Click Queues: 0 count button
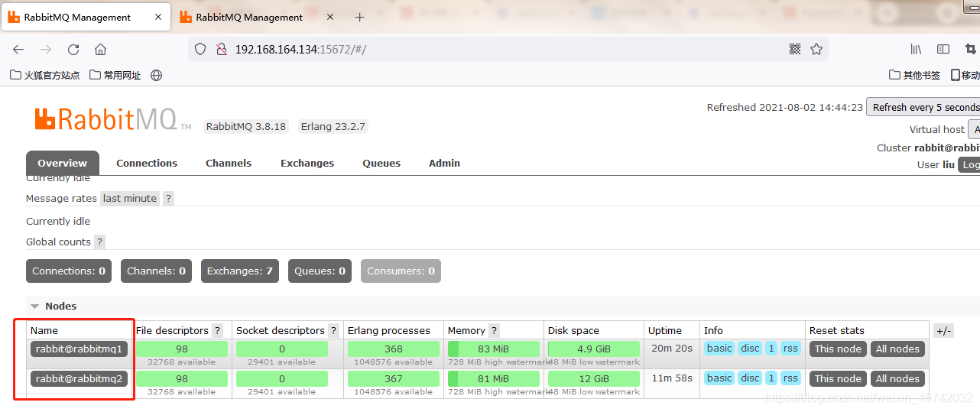 coord(320,271)
